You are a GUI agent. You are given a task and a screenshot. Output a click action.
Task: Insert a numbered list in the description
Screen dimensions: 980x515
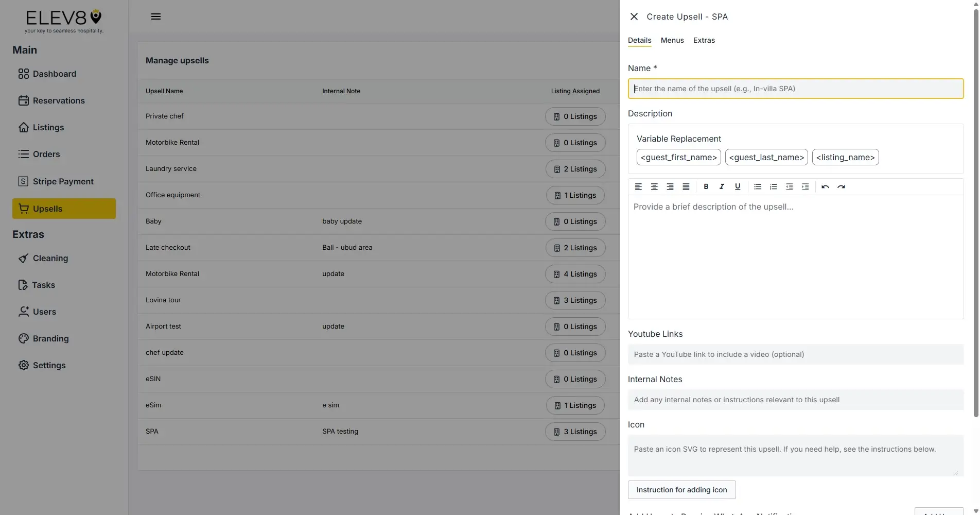coord(773,186)
